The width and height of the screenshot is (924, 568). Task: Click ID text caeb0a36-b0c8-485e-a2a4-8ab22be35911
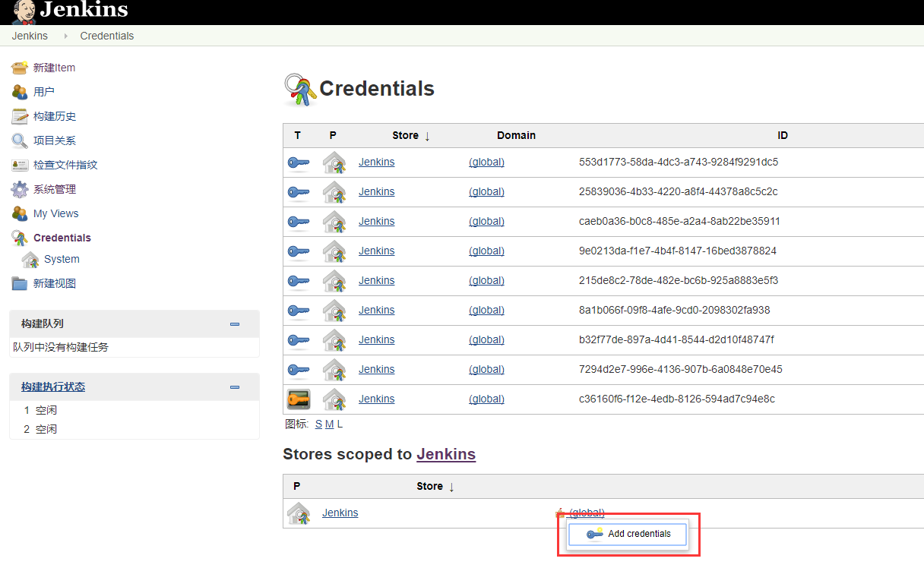click(x=679, y=221)
